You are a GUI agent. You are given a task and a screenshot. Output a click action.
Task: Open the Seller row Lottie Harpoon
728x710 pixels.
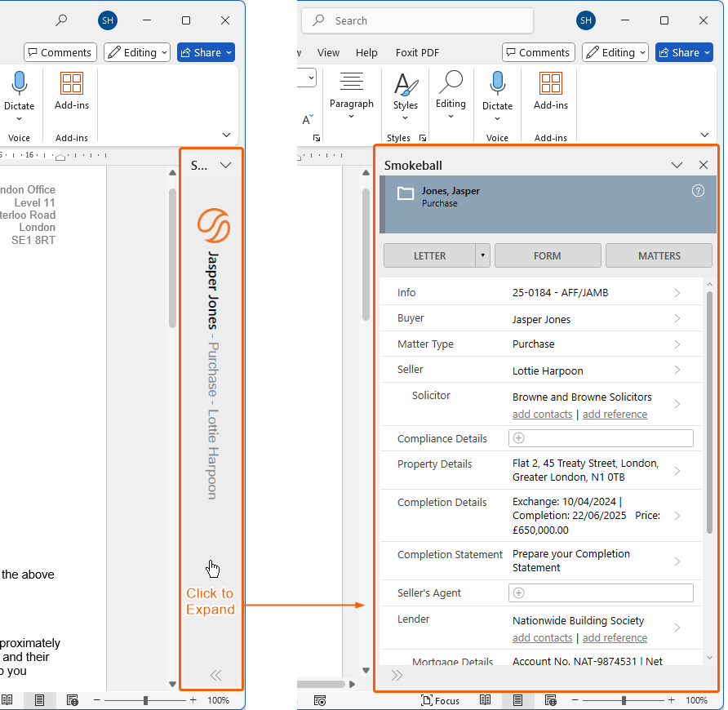[541, 370]
